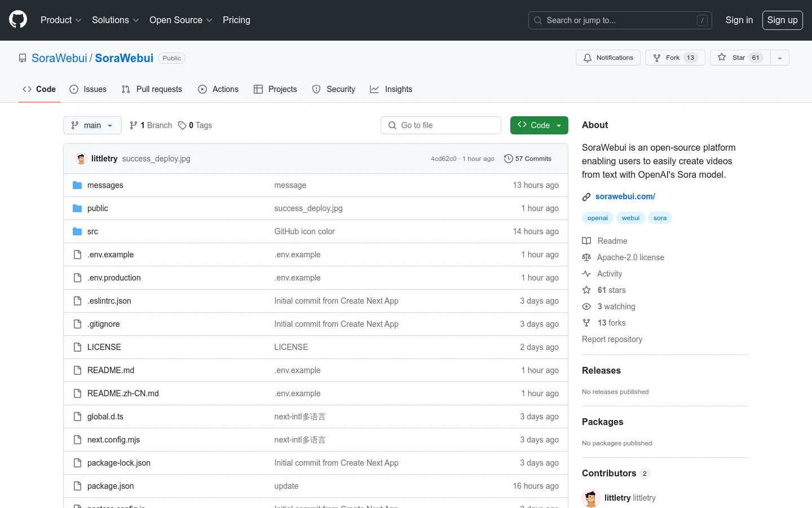
Task: Open the sorawebui.com link
Action: coord(625,196)
